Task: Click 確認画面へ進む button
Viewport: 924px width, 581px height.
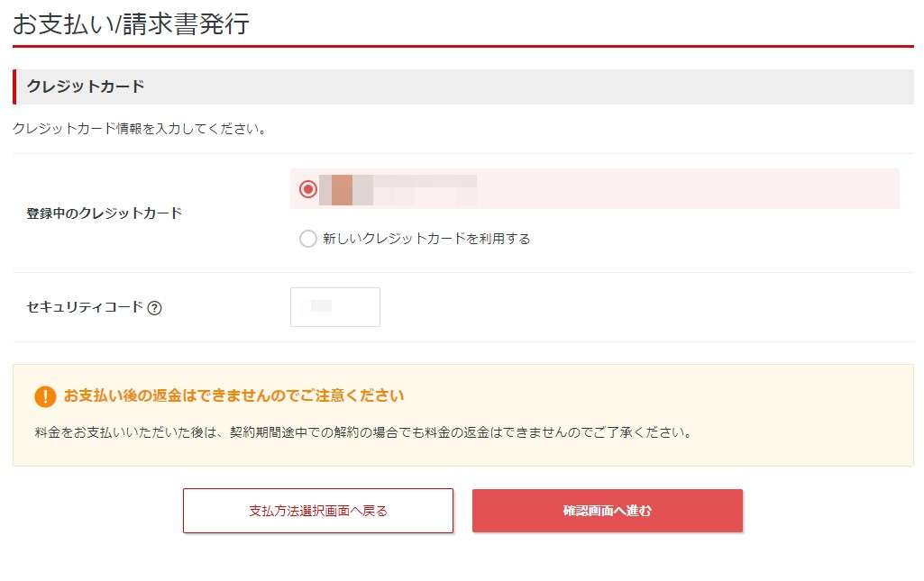Action: [x=608, y=511]
